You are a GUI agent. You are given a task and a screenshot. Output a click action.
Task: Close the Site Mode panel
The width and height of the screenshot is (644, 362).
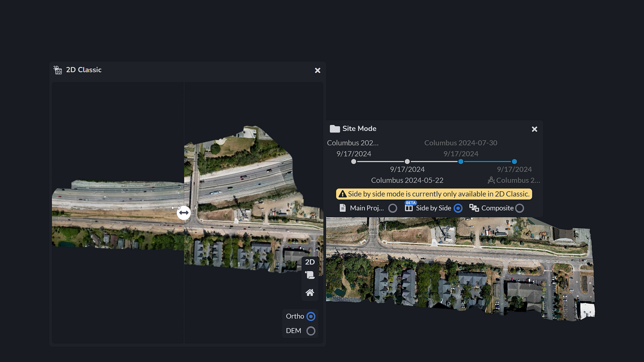click(534, 129)
